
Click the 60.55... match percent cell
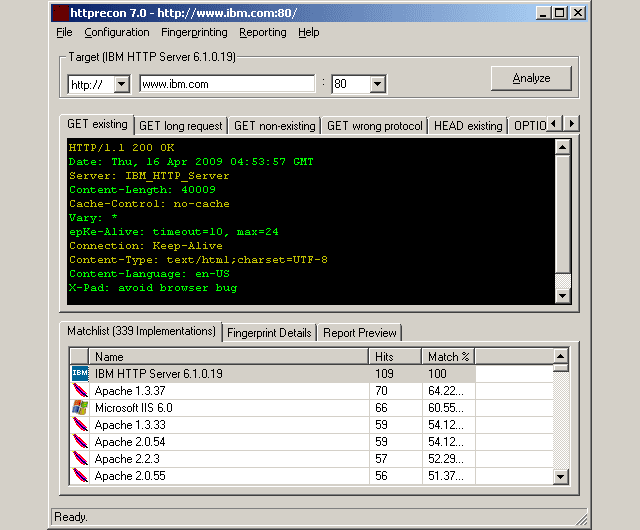(x=449, y=408)
